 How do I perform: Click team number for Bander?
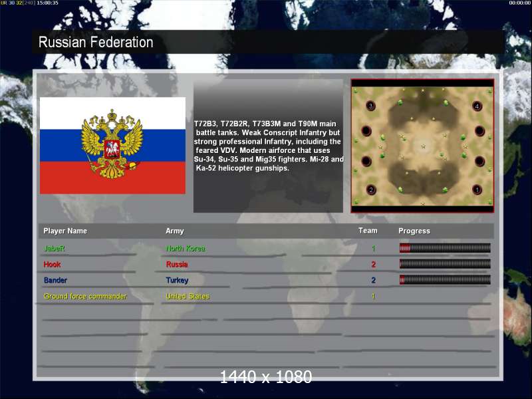pos(373,280)
